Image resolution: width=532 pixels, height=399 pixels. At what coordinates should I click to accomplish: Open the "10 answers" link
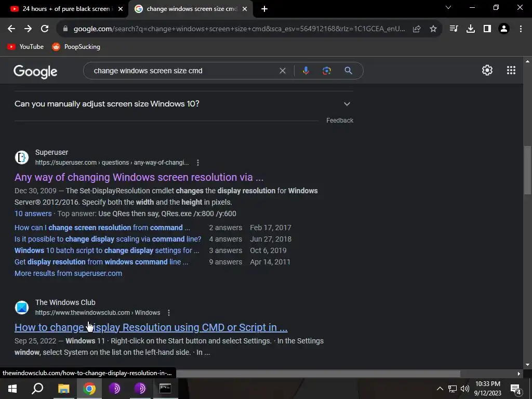(x=33, y=214)
